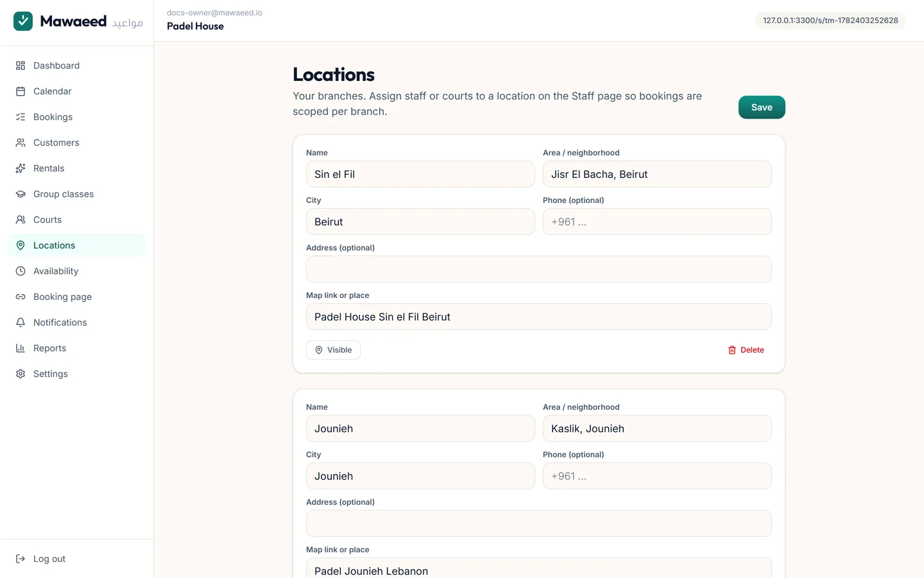Screen dimensions: 924x578
Task: Click the Calendar icon in sidebar
Action: pyautogui.click(x=21, y=91)
